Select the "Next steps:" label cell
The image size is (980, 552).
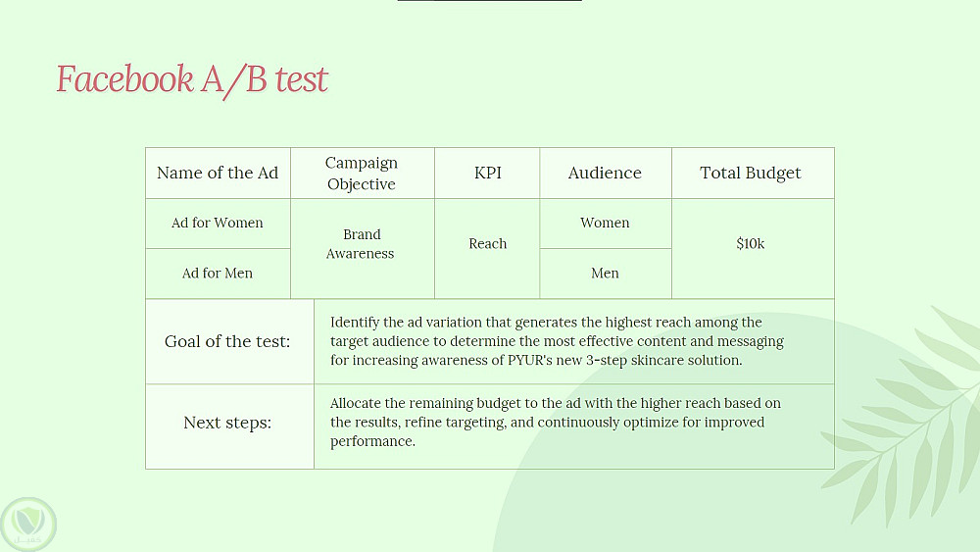(x=227, y=424)
